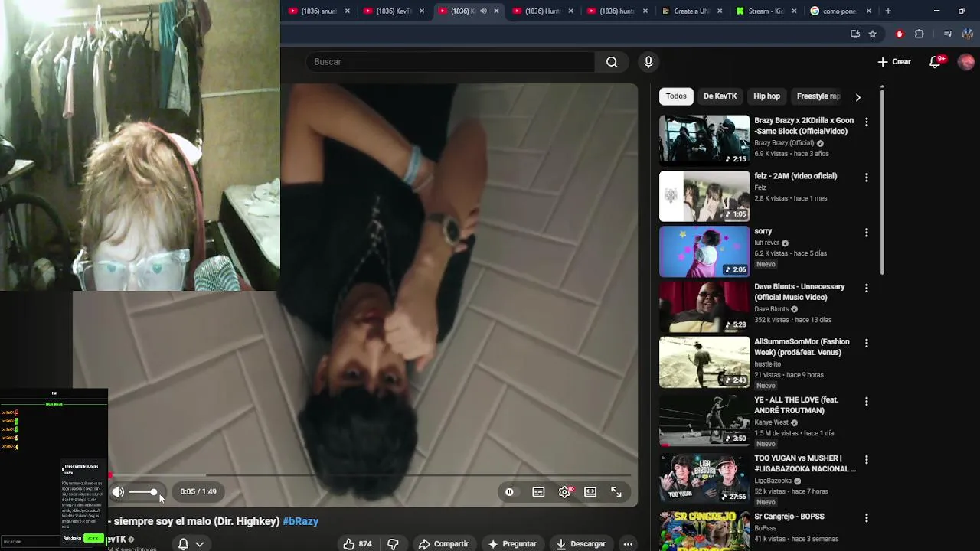Toggle the autoplay switch in player controls
The image size is (980, 551).
point(510,492)
